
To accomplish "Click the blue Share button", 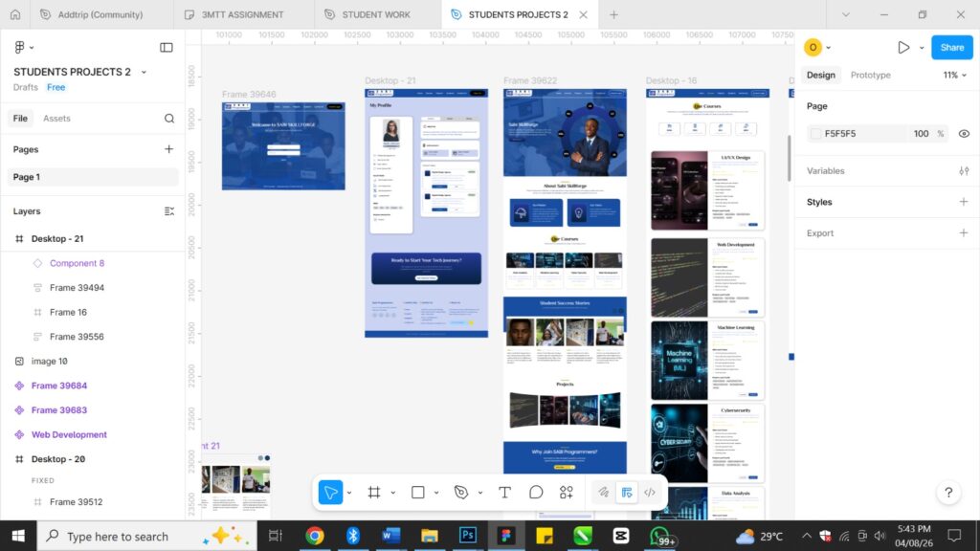I will (951, 47).
